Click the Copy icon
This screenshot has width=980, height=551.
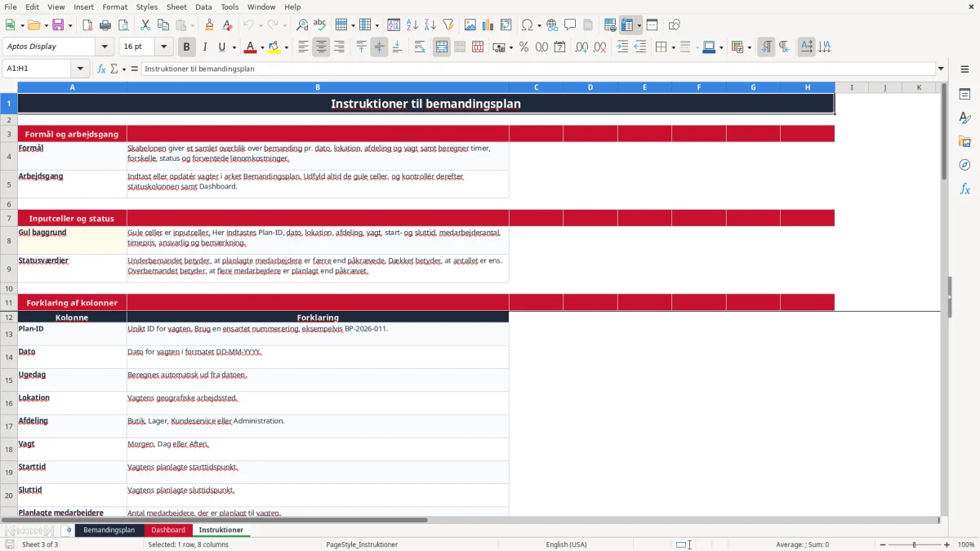(163, 25)
